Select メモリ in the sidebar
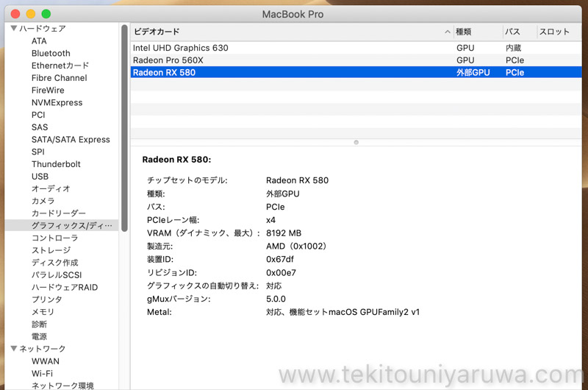 [x=43, y=312]
